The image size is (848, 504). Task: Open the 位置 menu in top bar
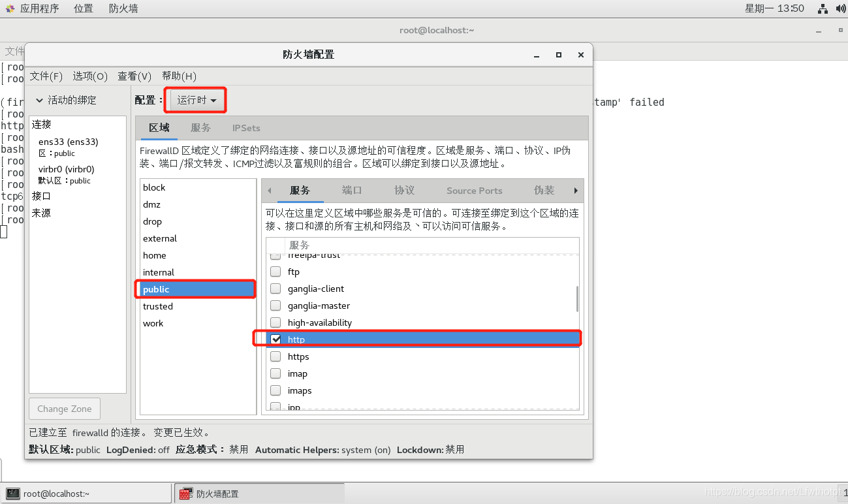tap(83, 8)
